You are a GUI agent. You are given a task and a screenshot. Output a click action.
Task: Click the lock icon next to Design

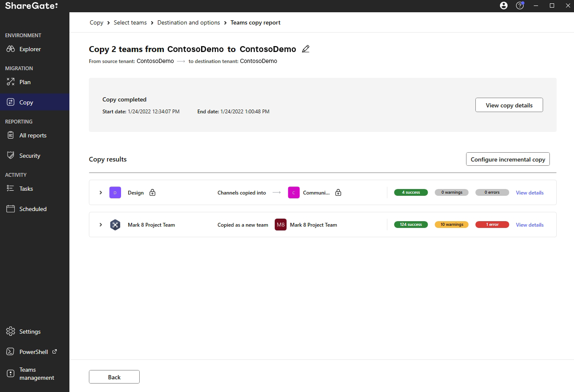tap(152, 193)
